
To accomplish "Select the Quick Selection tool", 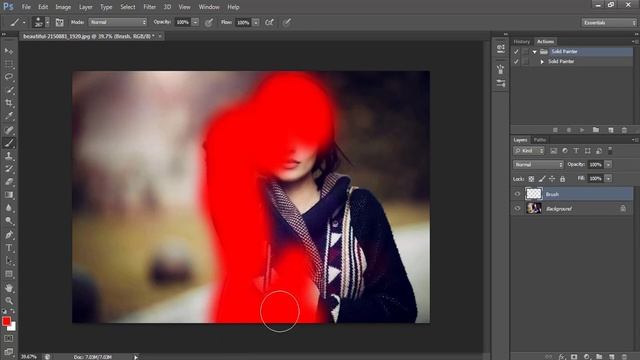I will click(9, 90).
